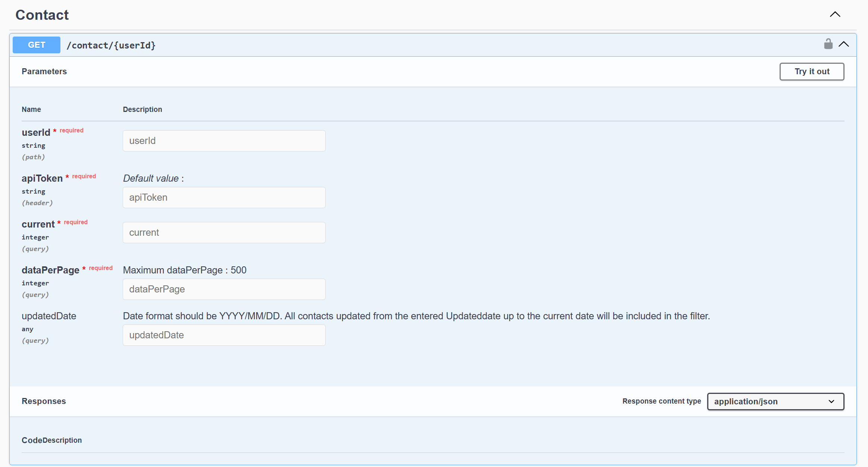Focus the updatedDate text field
This screenshot has width=868, height=467.
[224, 335]
